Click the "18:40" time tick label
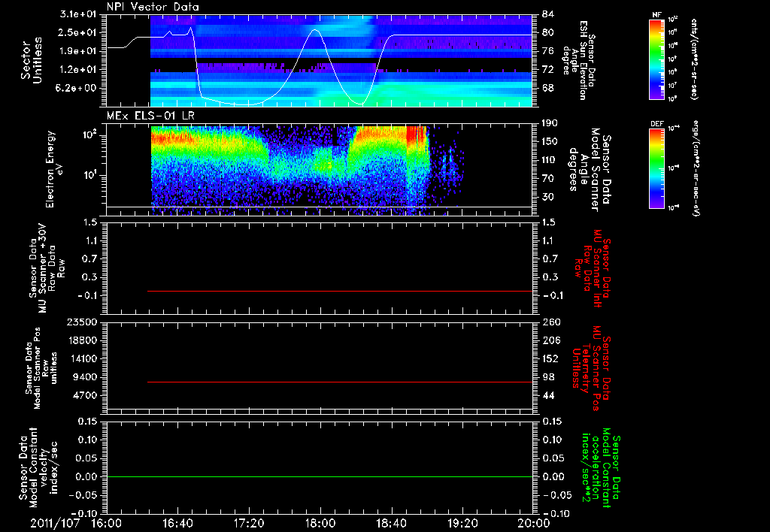Image resolution: width=770 pixels, height=532 pixels. point(391,523)
